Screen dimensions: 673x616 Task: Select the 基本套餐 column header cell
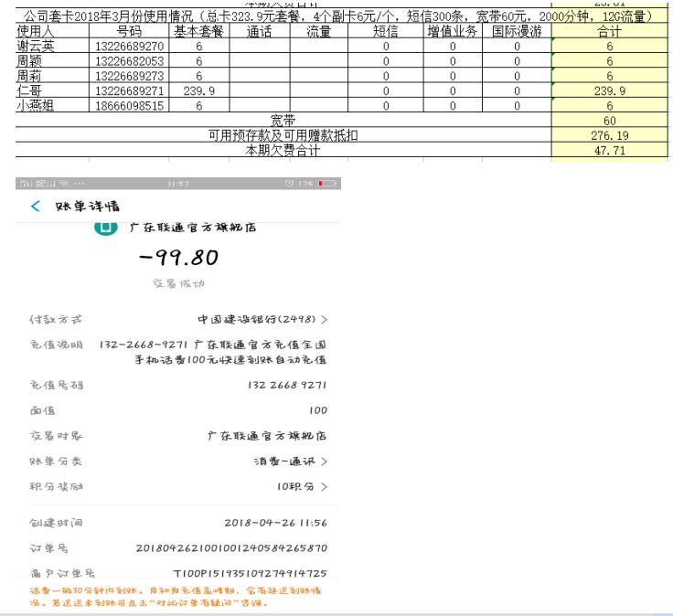click(x=198, y=31)
